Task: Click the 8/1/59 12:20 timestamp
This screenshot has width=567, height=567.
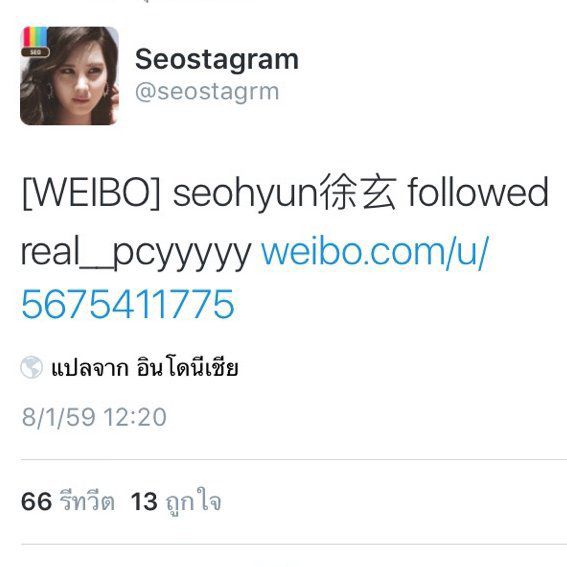Action: tap(94, 417)
